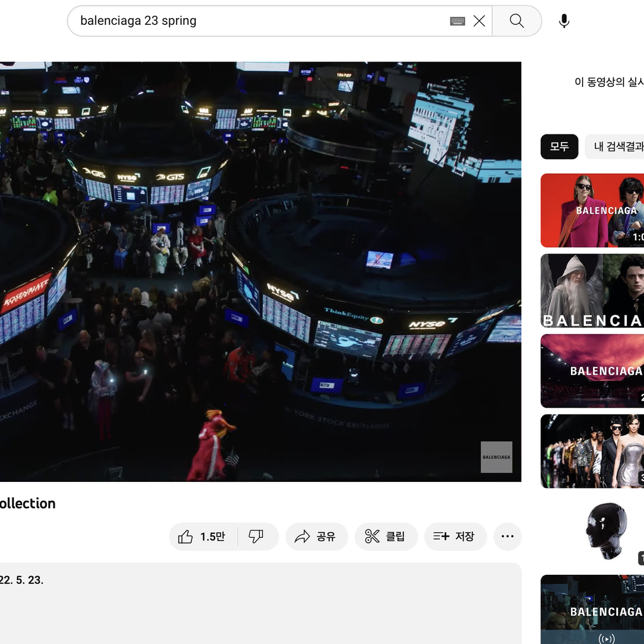Open the wizard Balenciaga video thumbnail
The height and width of the screenshot is (644, 644).
(592, 291)
